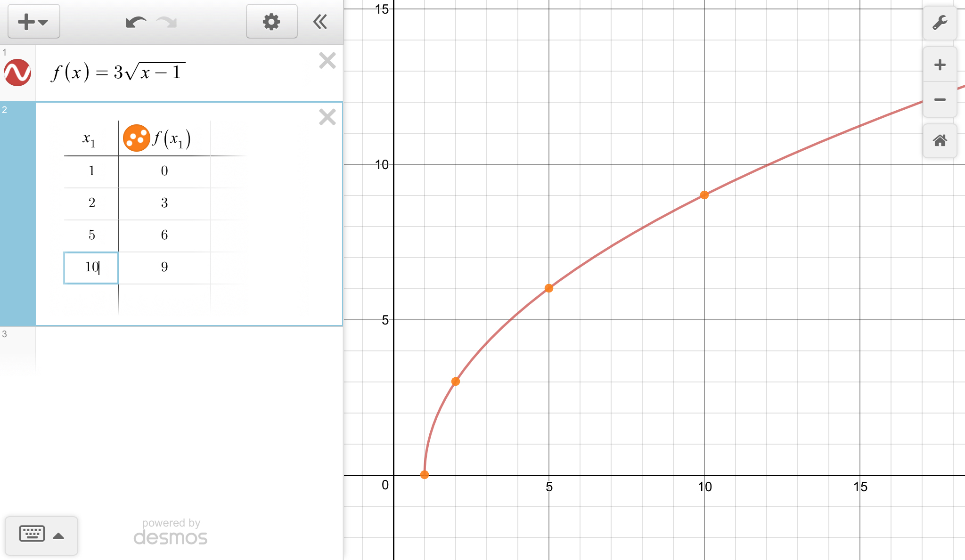
Task: Toggle the orange table points icon
Action: (x=136, y=138)
